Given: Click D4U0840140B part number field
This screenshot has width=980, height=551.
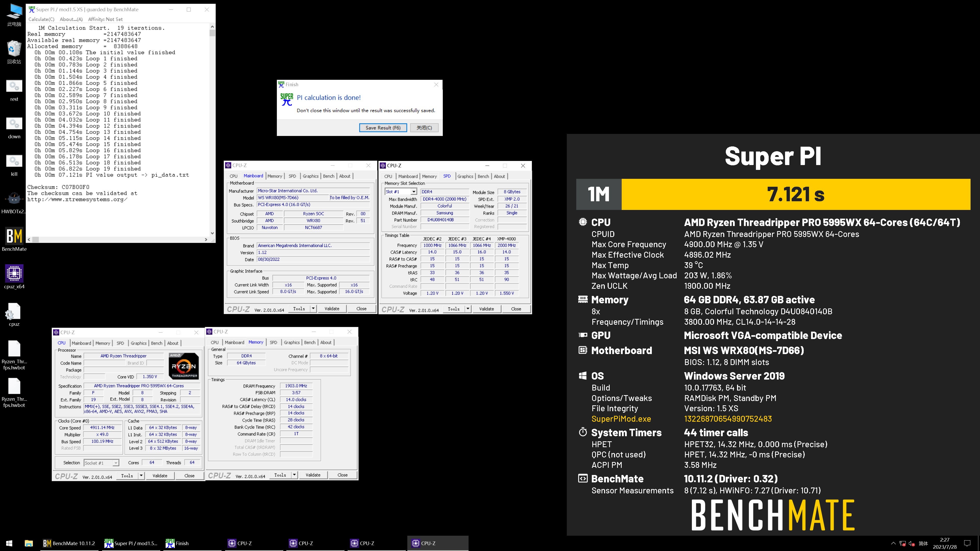Looking at the screenshot, I should coord(444,220).
